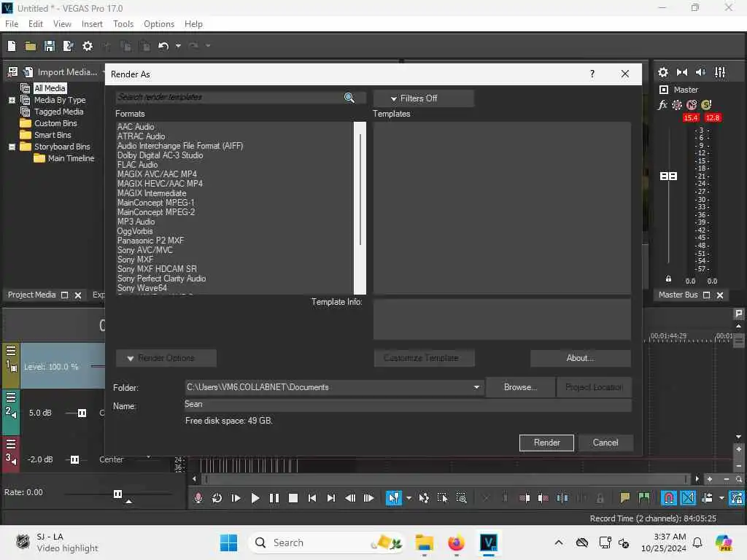Toggle Lock Envelopes to Events icon
The image size is (747, 560).
coord(737,498)
